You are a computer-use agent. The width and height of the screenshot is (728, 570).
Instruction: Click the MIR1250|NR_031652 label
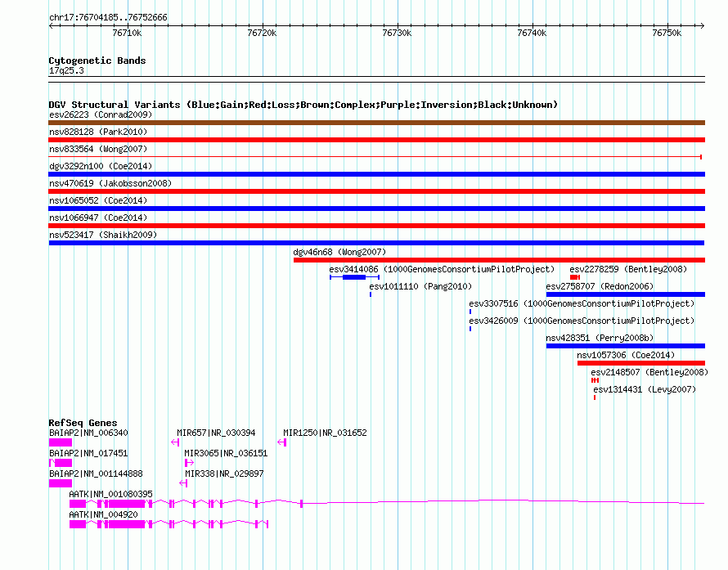tap(325, 433)
